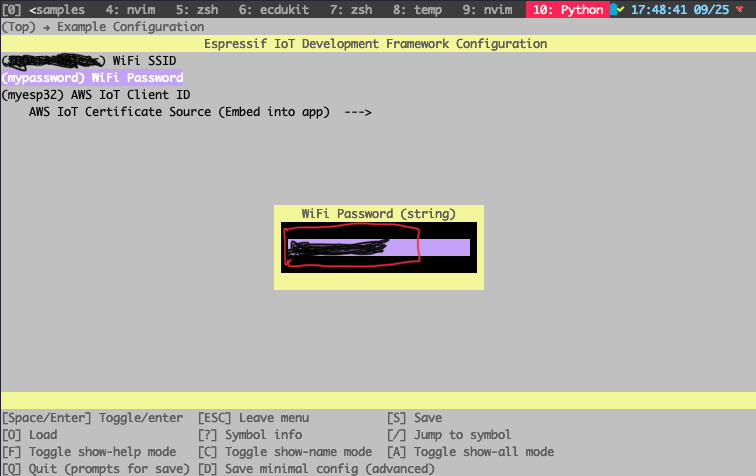The width and height of the screenshot is (756, 476).
Task: Click the [?] Symbol info hint
Action: [250, 435]
